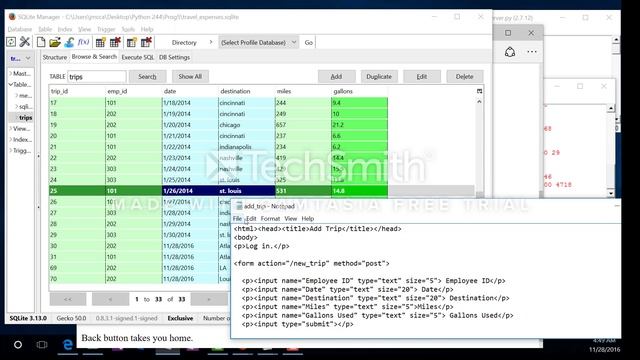Open the database selector dropdown above the tree
640x360 pixels.
pos(20,58)
